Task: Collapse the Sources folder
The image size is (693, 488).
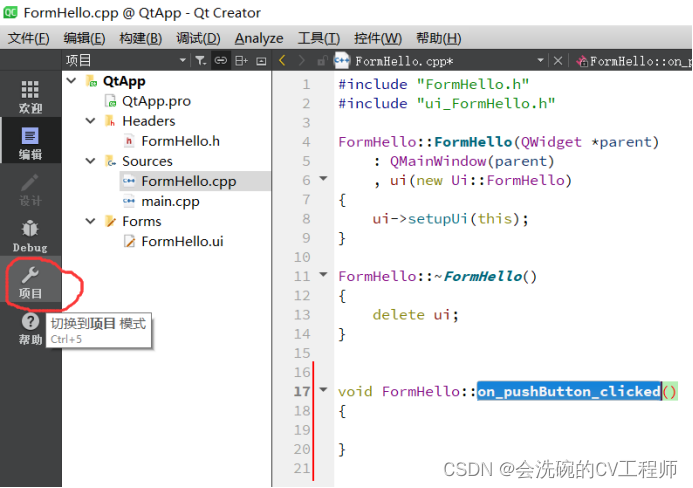Action: tap(90, 161)
